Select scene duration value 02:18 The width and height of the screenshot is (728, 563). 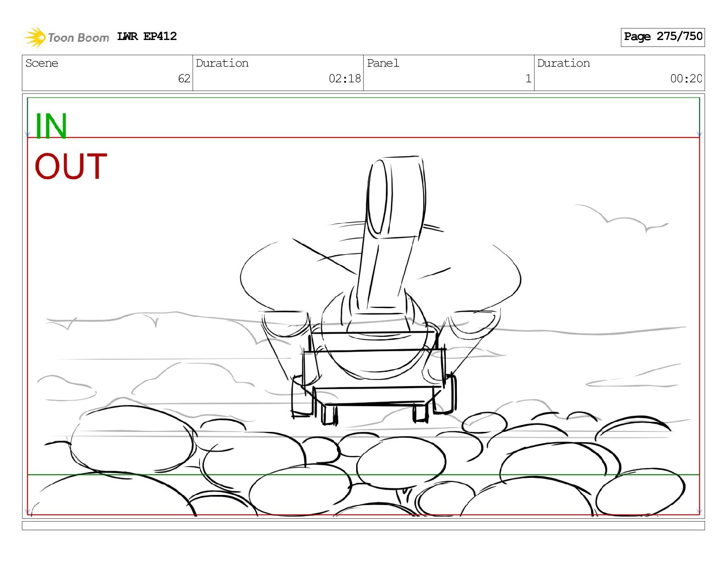(345, 79)
